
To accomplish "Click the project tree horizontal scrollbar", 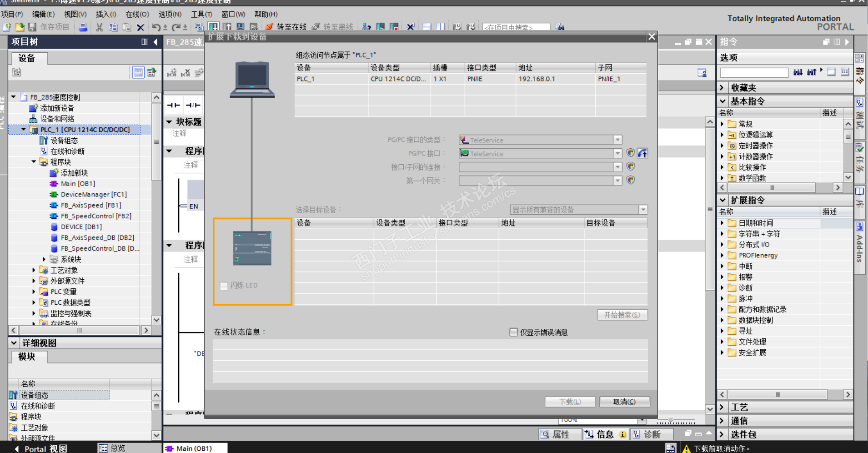I will tap(80, 330).
